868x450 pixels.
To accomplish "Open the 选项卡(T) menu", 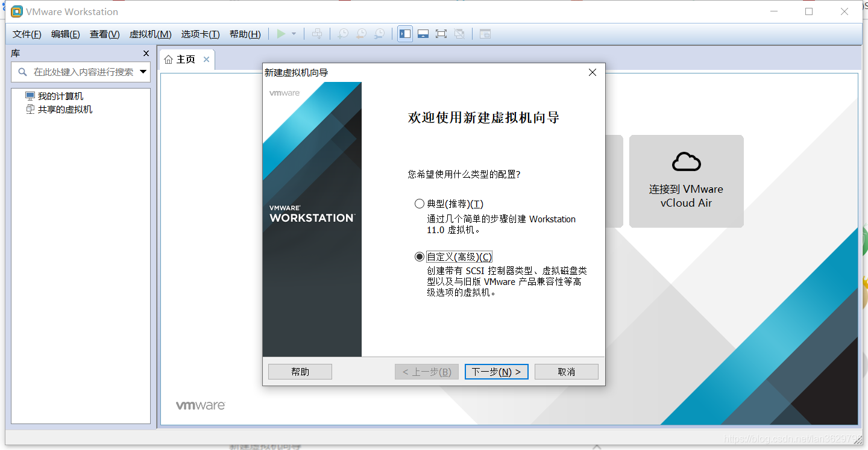I will (201, 34).
